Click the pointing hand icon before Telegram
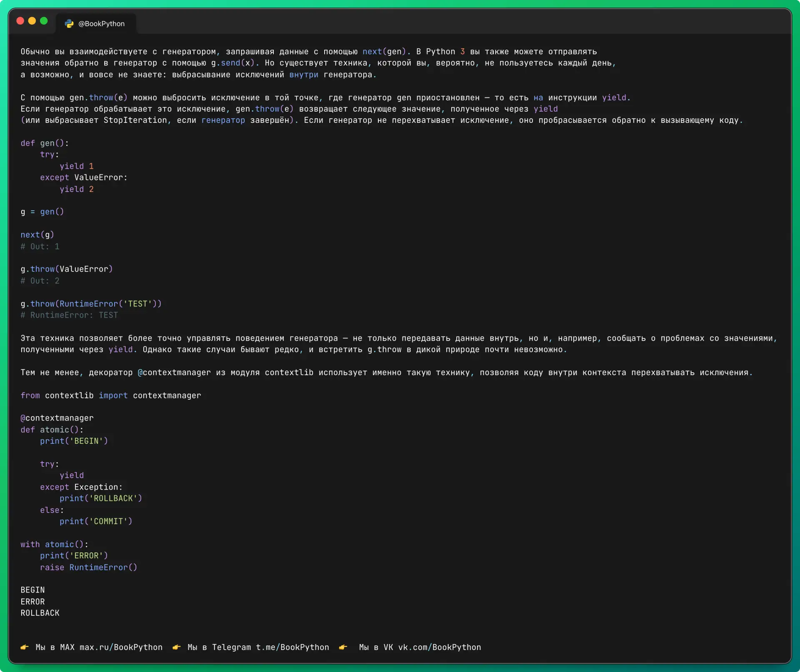Image resolution: width=800 pixels, height=672 pixels. tap(177, 647)
